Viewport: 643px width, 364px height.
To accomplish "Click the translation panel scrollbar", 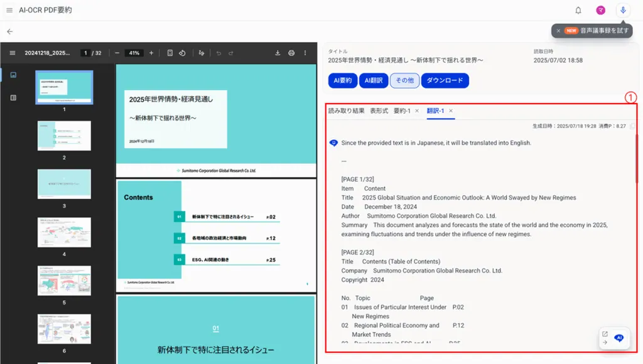I will [637, 158].
